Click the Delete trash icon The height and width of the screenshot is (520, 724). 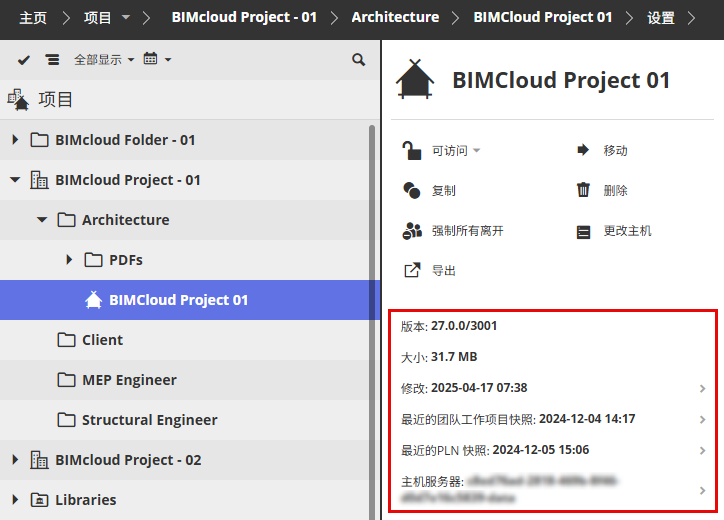pos(584,190)
